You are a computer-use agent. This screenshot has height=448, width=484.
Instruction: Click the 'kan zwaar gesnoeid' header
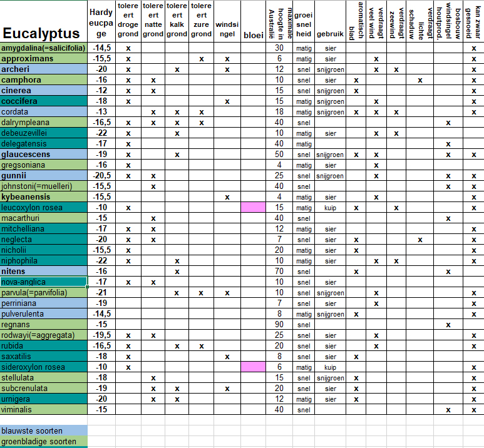473,21
